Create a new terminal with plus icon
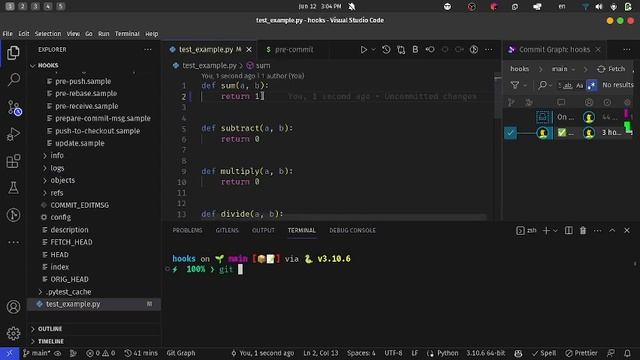The height and width of the screenshot is (360, 640). pos(546,231)
